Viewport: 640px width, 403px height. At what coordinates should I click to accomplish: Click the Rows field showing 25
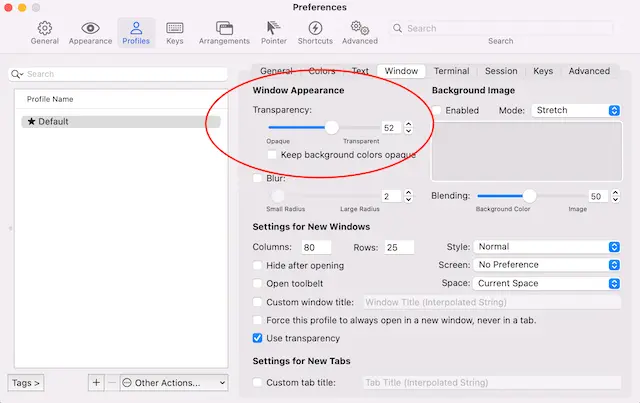(x=399, y=247)
